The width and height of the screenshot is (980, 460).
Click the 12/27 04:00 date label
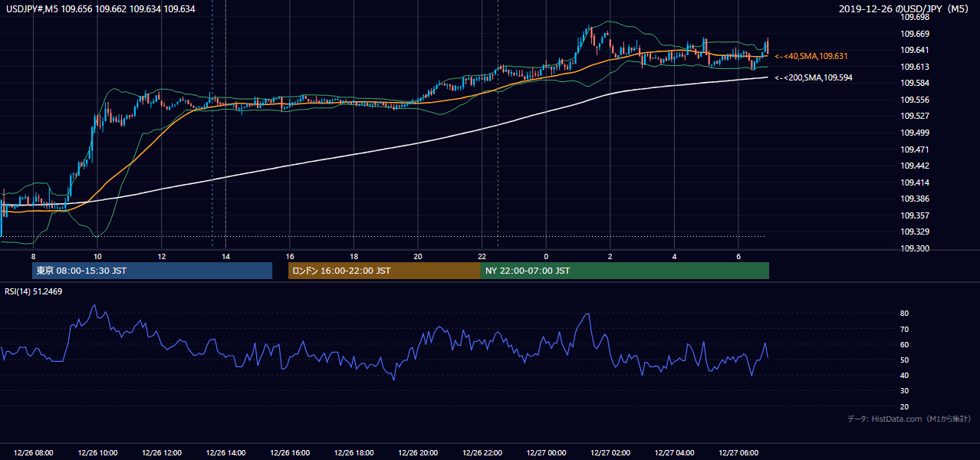[674, 453]
